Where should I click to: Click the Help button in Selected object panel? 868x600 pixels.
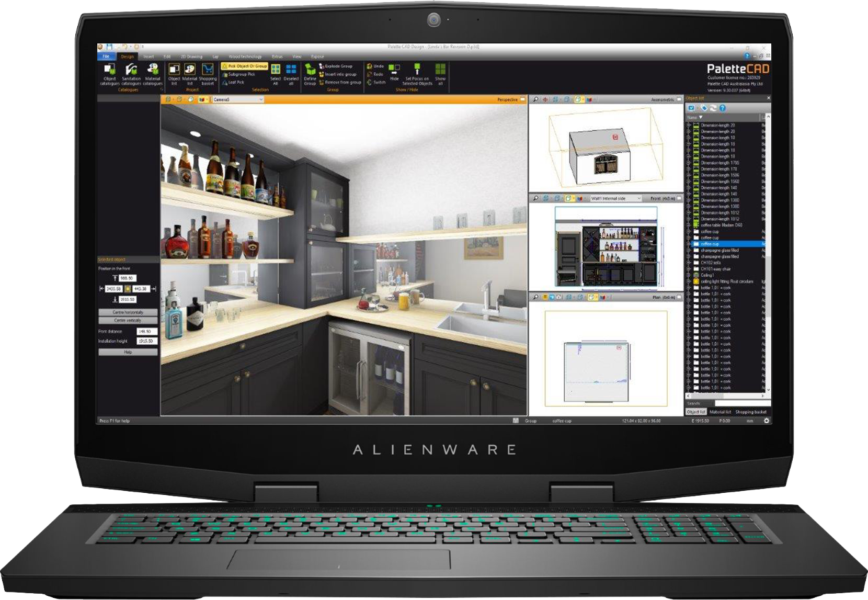128,352
